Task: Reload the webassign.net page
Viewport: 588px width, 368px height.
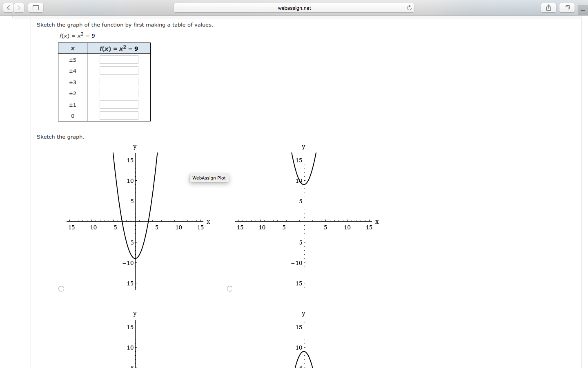Action: (x=409, y=8)
